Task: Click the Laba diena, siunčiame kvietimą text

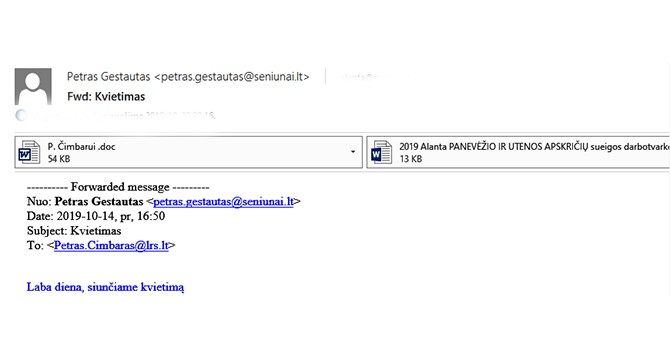Action: pos(106,287)
